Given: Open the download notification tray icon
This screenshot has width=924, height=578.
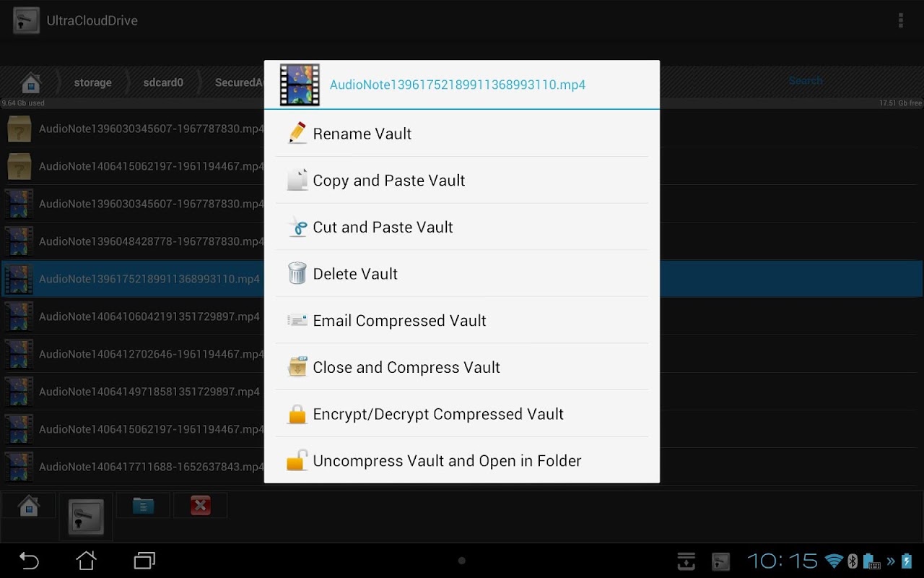Looking at the screenshot, I should pyautogui.click(x=686, y=561).
